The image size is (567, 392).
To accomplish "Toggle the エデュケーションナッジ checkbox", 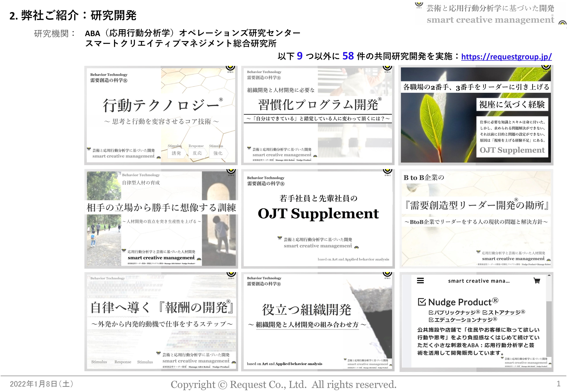I will [431, 320].
